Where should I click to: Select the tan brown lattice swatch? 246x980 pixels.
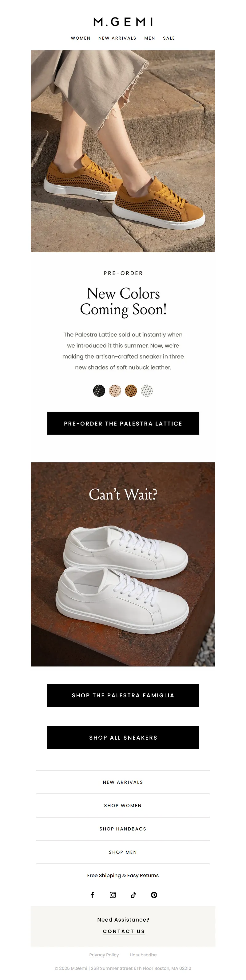point(131,391)
